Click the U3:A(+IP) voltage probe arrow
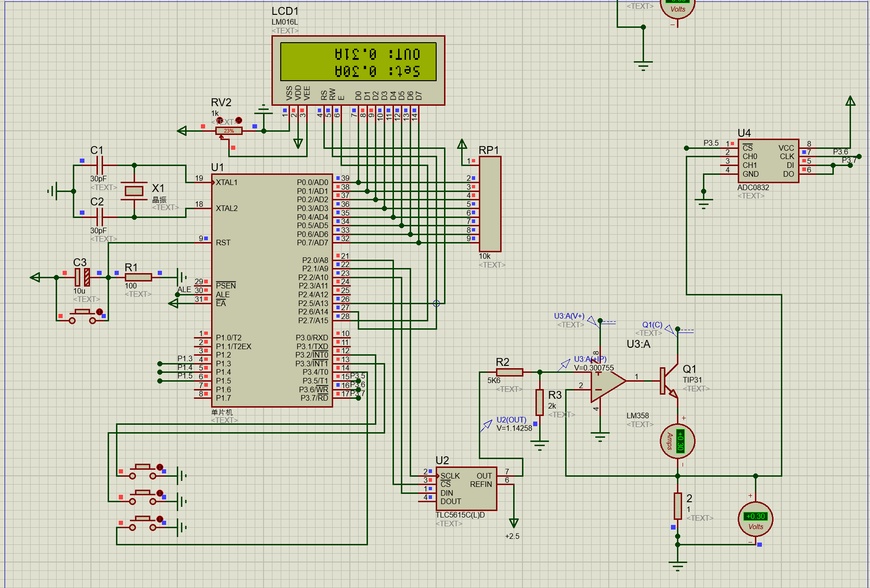This screenshot has height=588, width=870. (564, 365)
